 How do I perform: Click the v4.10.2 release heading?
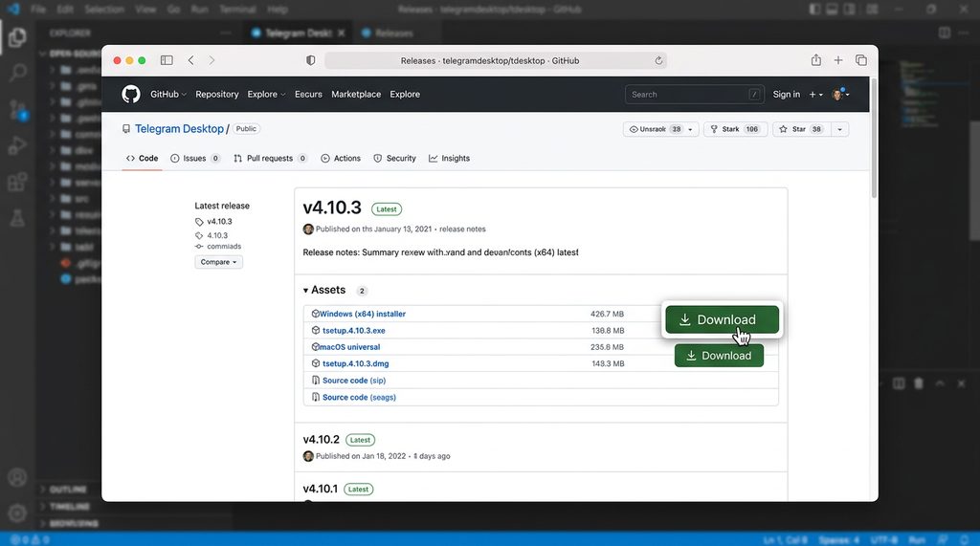tap(322, 440)
